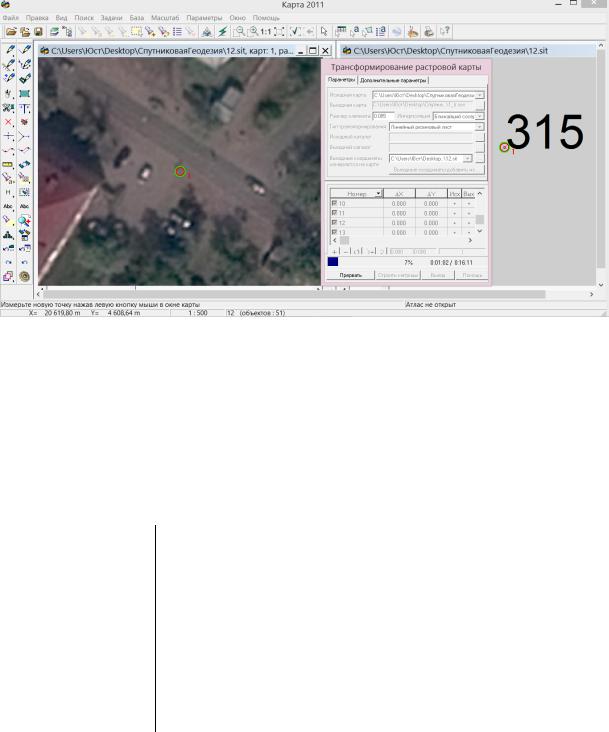Viewport: 609px width, 732px height.
Task: Click the ΔY column header
Action: (431, 193)
